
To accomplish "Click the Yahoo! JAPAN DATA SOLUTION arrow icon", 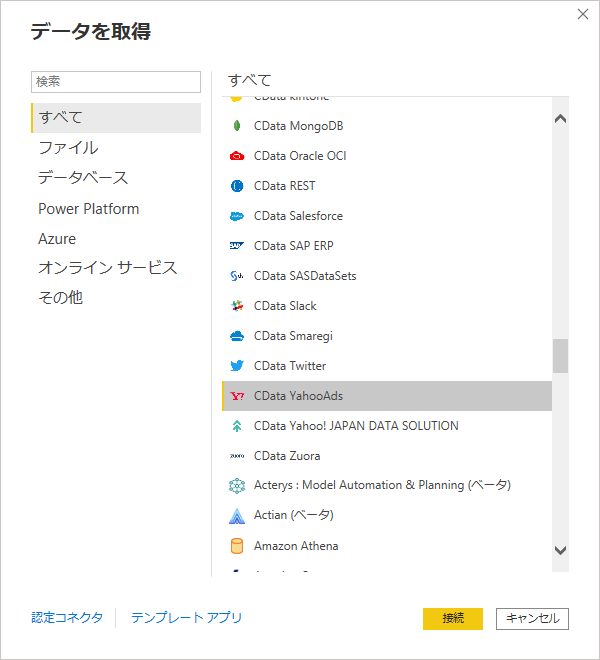I will (x=237, y=426).
